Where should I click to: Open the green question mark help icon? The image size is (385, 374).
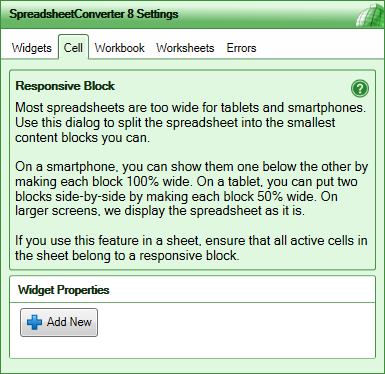tap(360, 89)
